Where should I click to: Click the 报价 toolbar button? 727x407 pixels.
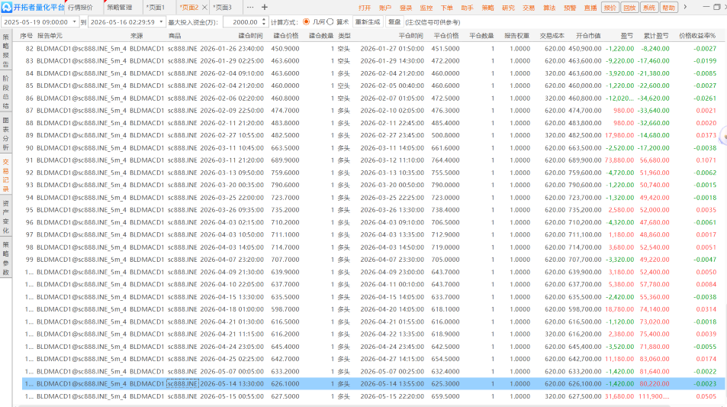[610, 7]
